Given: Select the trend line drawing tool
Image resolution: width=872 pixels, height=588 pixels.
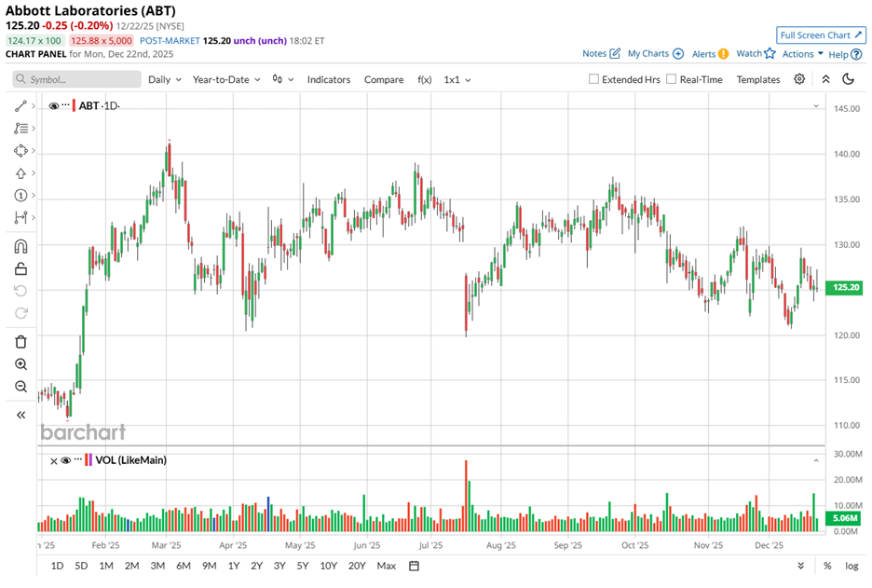Looking at the screenshot, I should (20, 105).
